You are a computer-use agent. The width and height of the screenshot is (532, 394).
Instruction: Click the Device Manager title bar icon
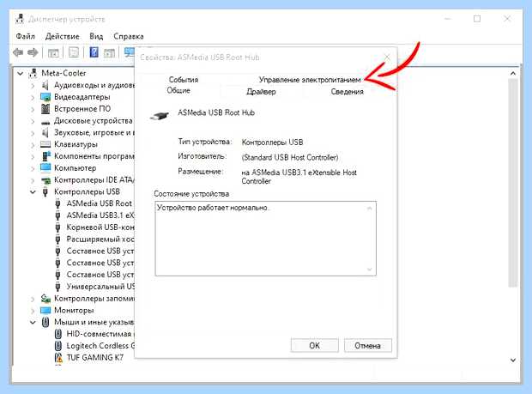20,19
